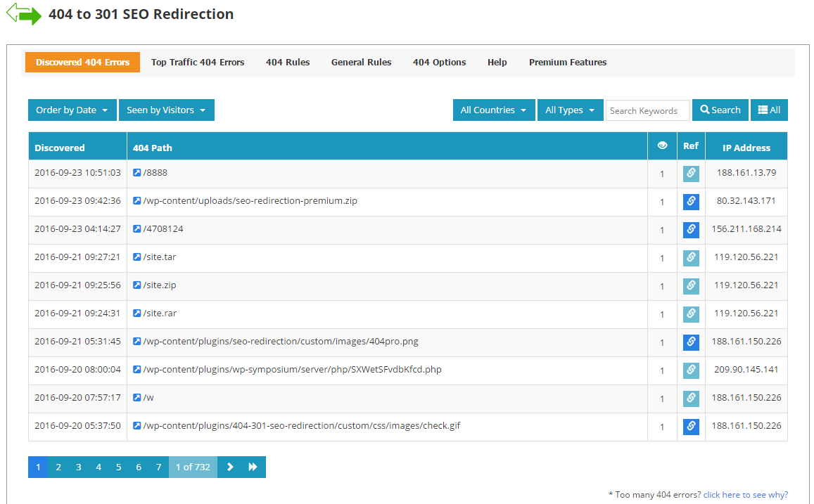Click Ref chain icon for 209.90.145.141 row

(x=691, y=370)
